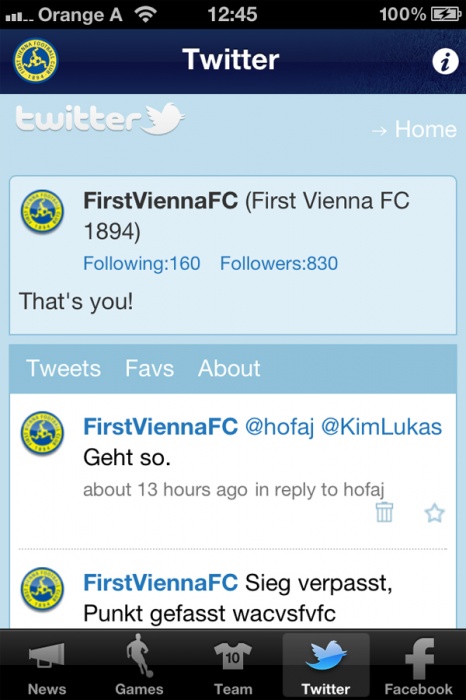Switch to the Tweets tab

tap(63, 368)
